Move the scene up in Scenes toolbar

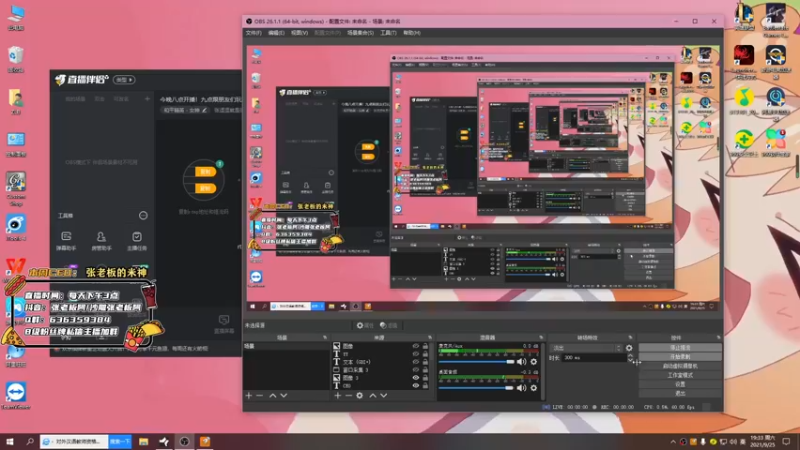pyautogui.click(x=272, y=395)
